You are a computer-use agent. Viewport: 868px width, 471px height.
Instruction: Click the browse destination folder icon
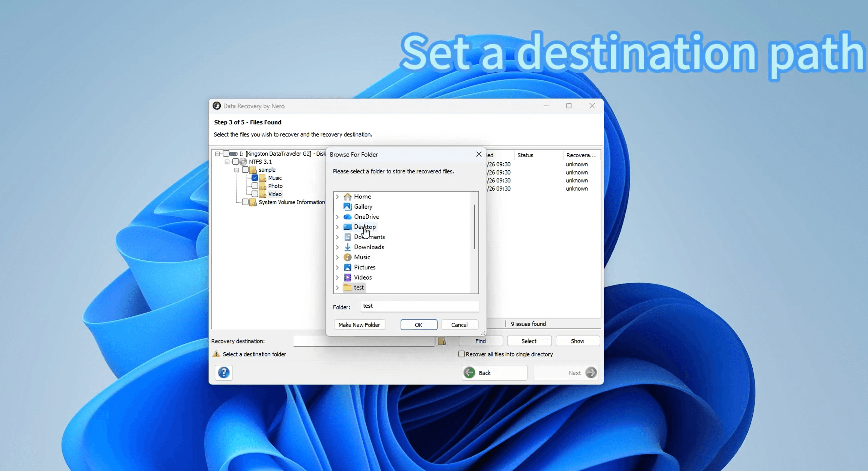[x=442, y=341]
